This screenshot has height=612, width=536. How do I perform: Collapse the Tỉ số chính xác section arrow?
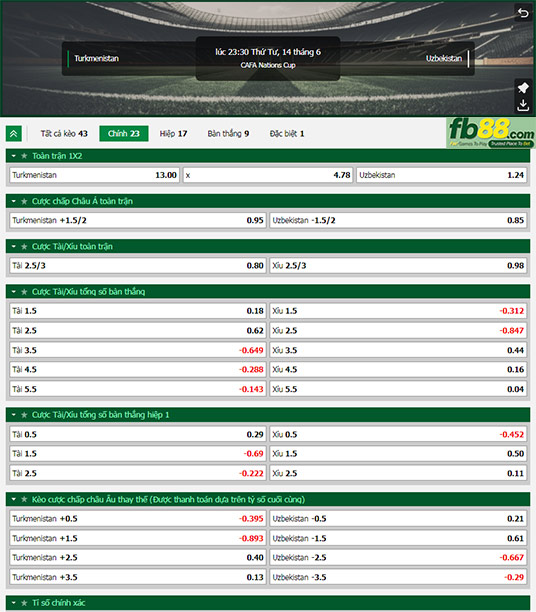point(14,603)
